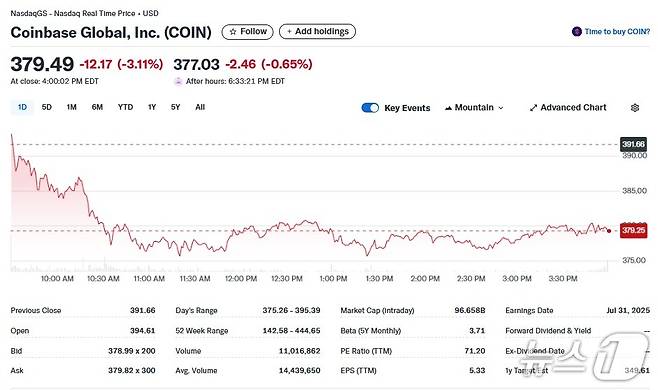658x390 pixels.
Task: Click the EPS (TTM) value 5.33
Action: point(477,371)
